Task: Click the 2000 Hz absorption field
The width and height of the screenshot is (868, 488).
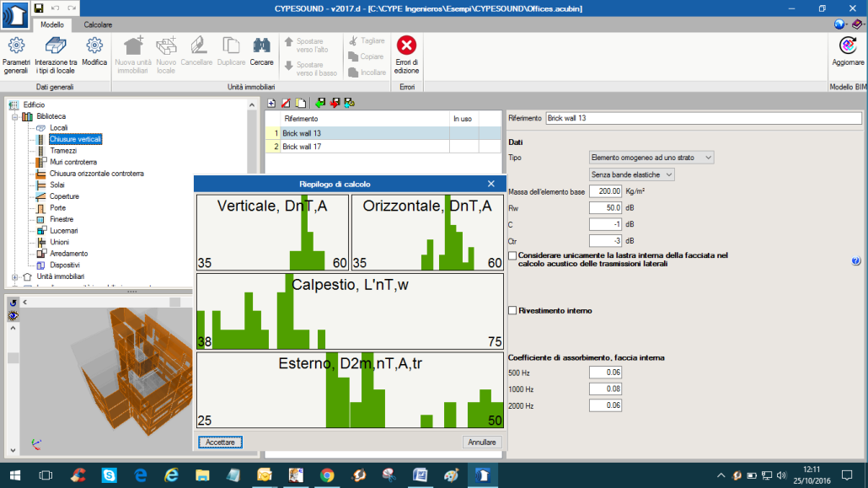Action: (x=605, y=405)
